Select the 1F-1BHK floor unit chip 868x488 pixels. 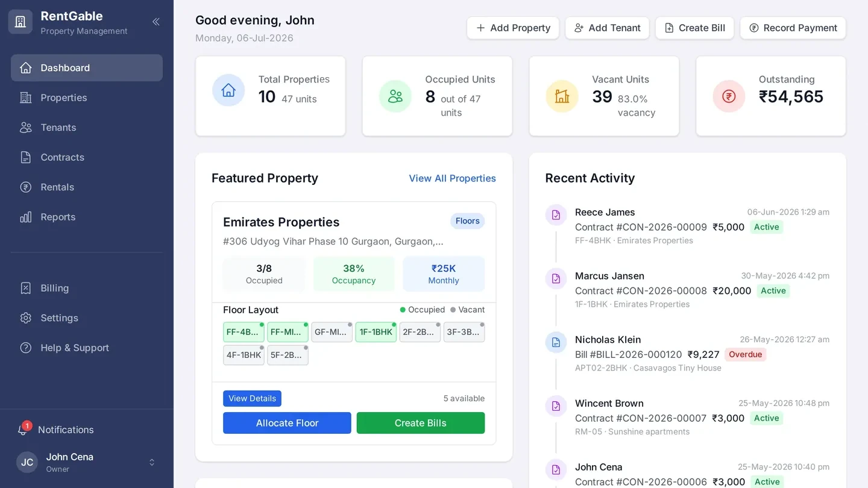coord(376,332)
